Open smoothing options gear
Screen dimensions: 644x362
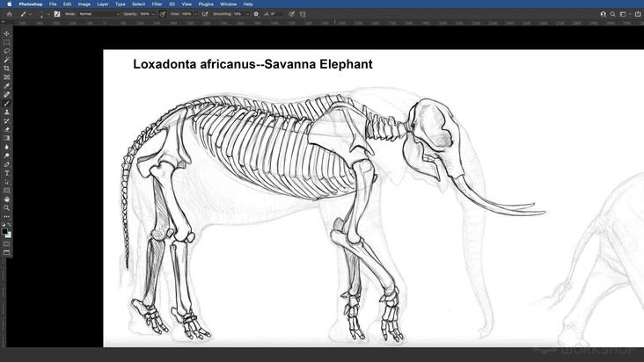(x=256, y=14)
